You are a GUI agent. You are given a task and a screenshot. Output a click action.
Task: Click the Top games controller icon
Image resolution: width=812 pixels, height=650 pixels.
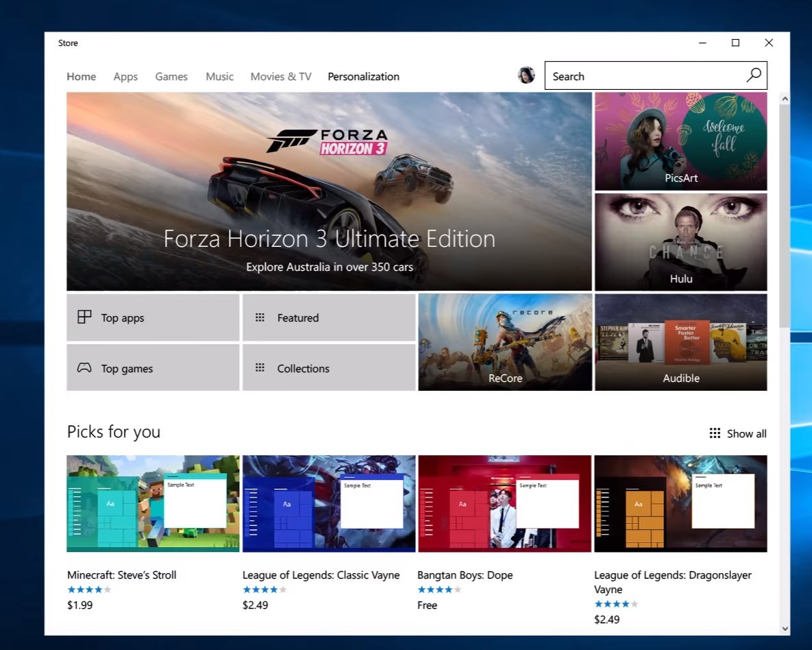(x=84, y=368)
